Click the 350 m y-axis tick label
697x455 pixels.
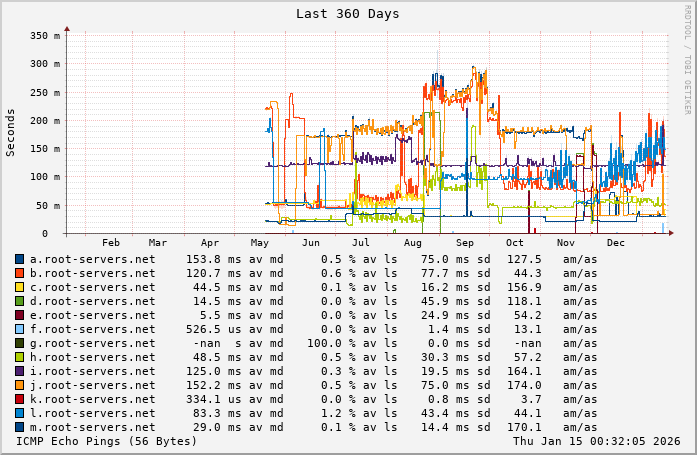[x=46, y=36]
